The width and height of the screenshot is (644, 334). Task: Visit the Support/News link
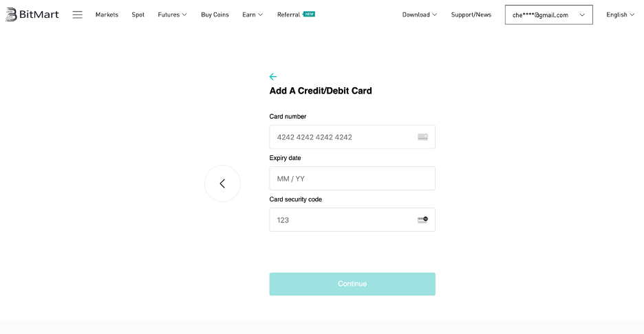(x=471, y=14)
